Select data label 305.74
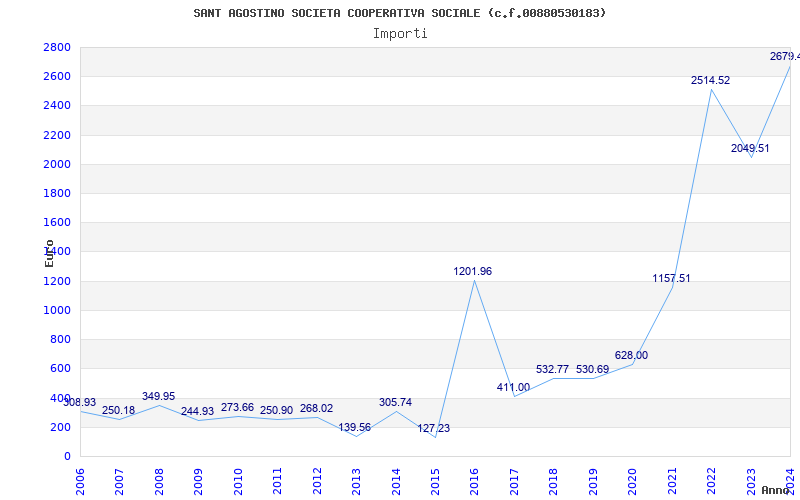The width and height of the screenshot is (800, 500). (x=395, y=402)
